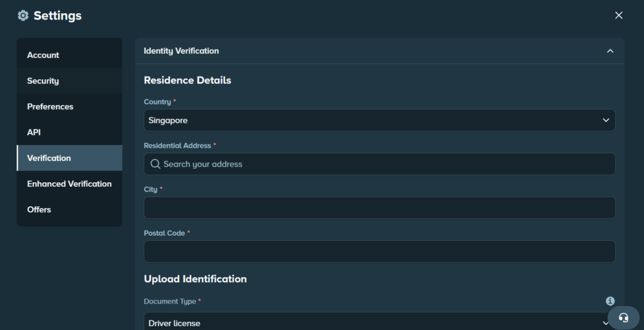Open the live support headset chat icon
Viewport: 644px width, 330px height.
click(x=623, y=317)
